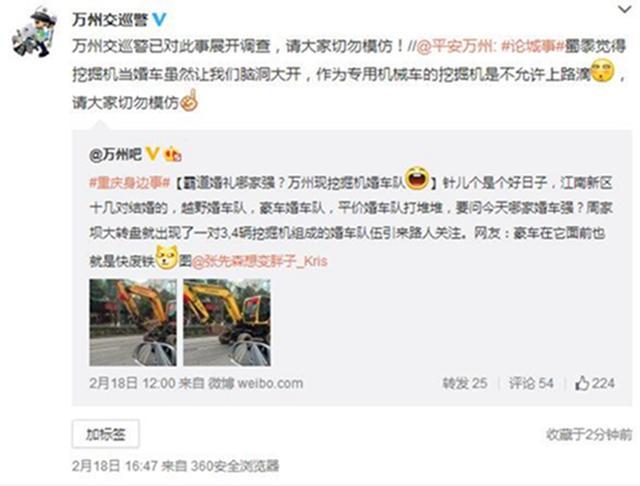
Task: Click the surprised face emoji
Action: (603, 71)
